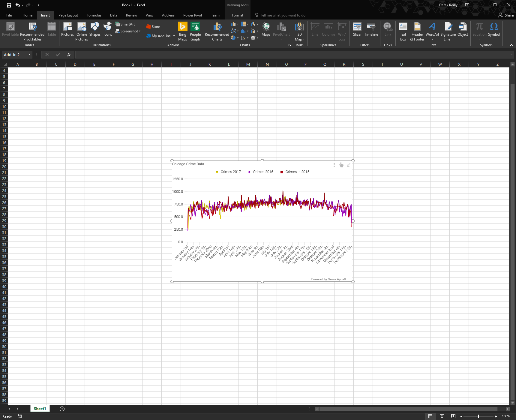
Task: Open the Charts dialog launcher
Action: (x=290, y=45)
